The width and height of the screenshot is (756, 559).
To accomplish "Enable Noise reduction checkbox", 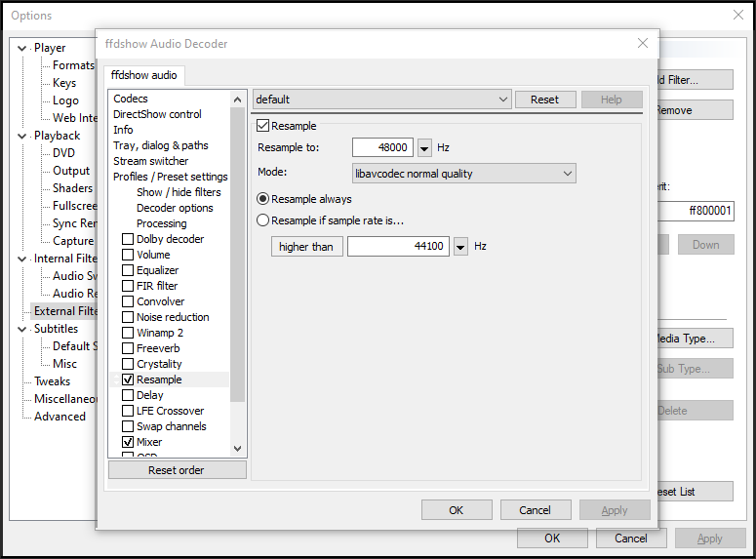I will 128,317.
